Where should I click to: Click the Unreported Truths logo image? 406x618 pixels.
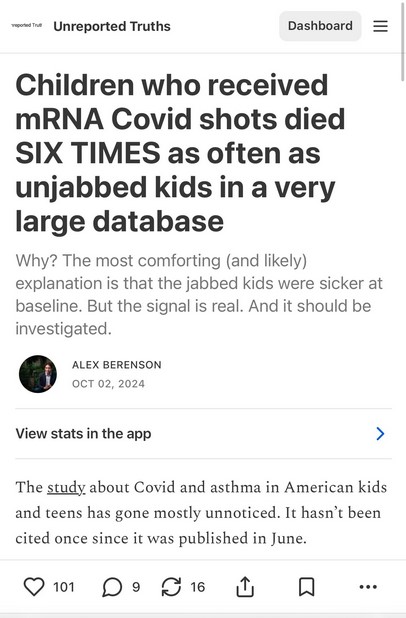pyautogui.click(x=27, y=26)
